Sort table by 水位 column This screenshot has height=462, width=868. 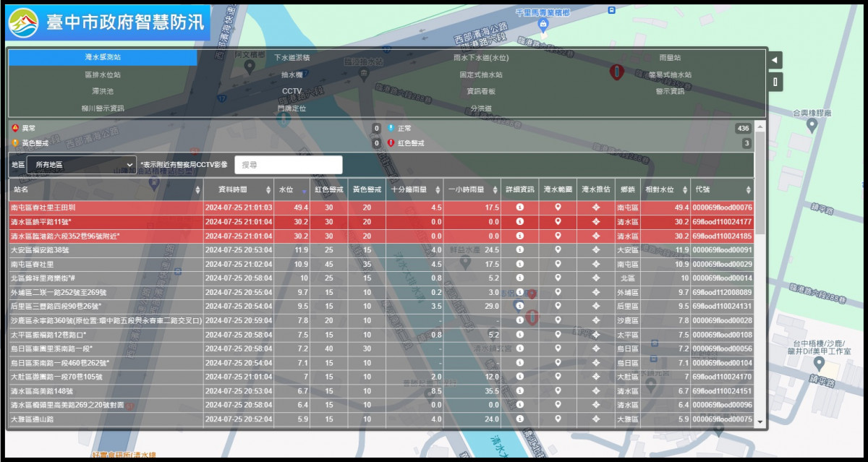tap(292, 189)
